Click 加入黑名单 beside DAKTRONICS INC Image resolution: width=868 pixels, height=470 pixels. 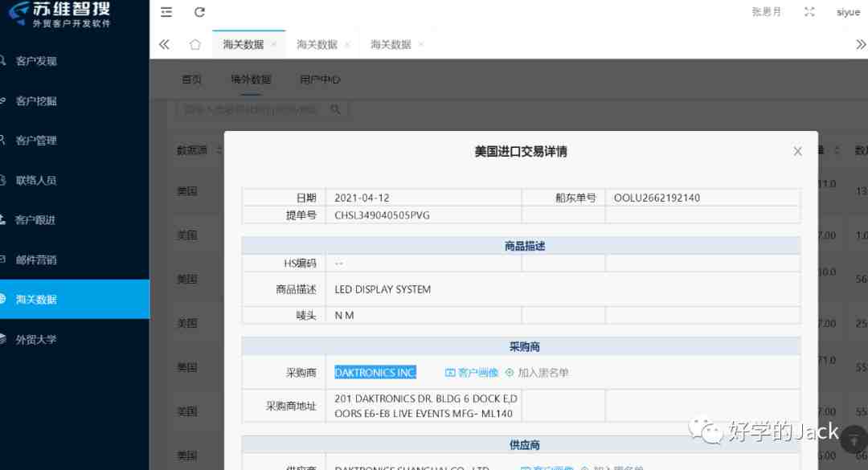[537, 373]
